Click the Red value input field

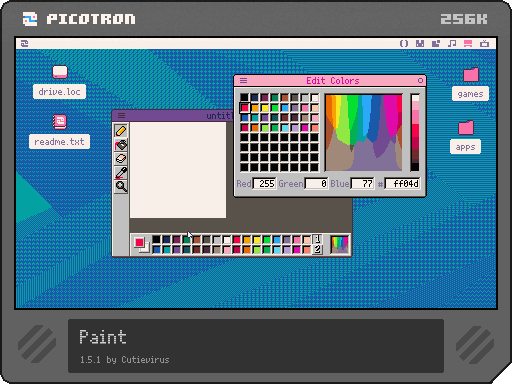(264, 184)
